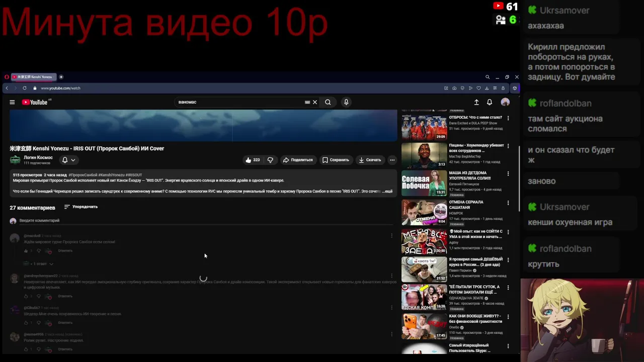Open the menu for the ОТБРОСЫ video
The image size is (644, 362).
tap(508, 118)
